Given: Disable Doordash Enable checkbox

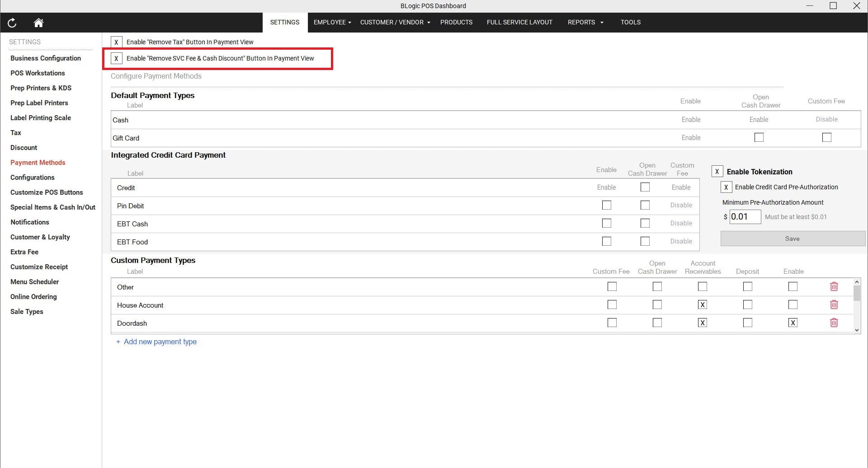Looking at the screenshot, I should (x=793, y=323).
